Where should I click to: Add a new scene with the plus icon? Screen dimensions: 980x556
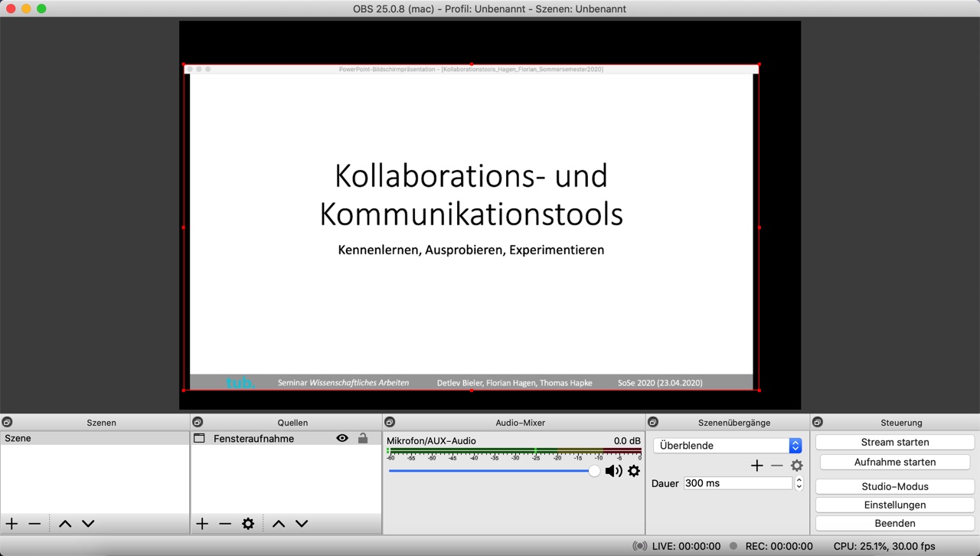click(x=12, y=524)
